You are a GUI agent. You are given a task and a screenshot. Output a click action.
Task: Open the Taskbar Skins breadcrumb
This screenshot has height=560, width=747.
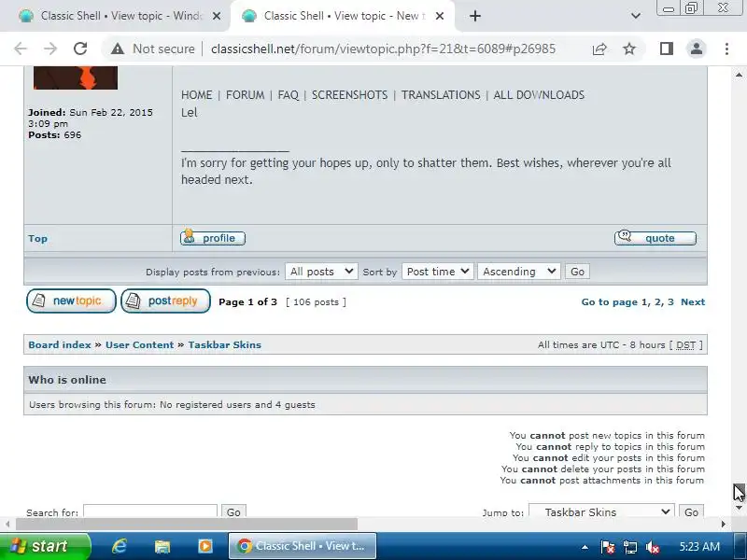[224, 344]
